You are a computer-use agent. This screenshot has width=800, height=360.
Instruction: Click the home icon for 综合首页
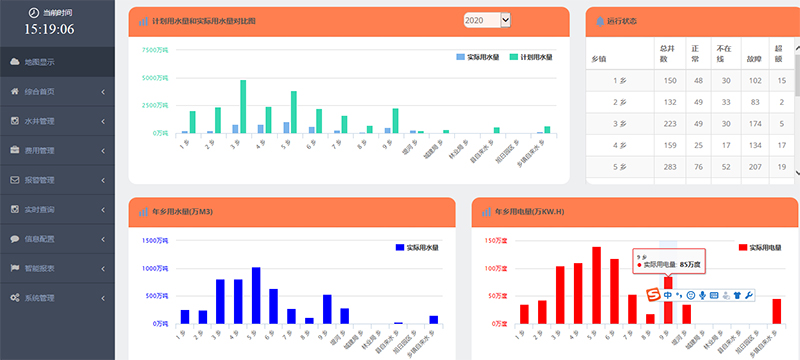click(x=15, y=92)
